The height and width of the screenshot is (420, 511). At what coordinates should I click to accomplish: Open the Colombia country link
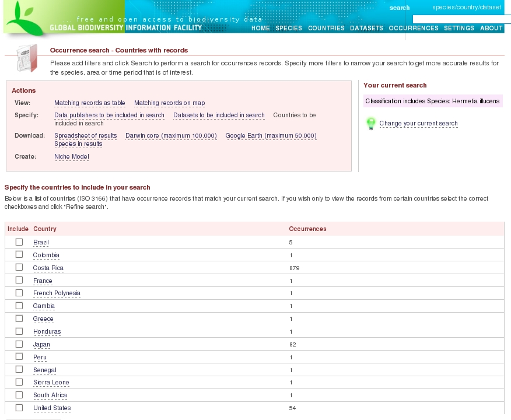[x=46, y=255]
